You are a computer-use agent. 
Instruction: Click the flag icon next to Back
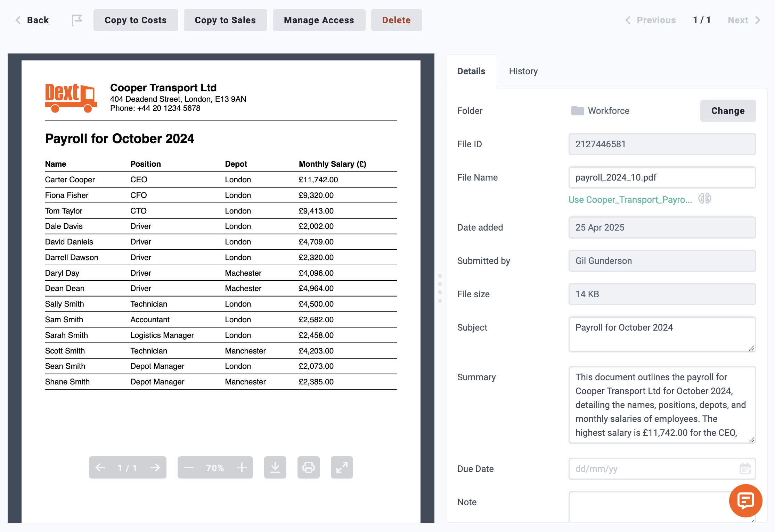coord(77,20)
